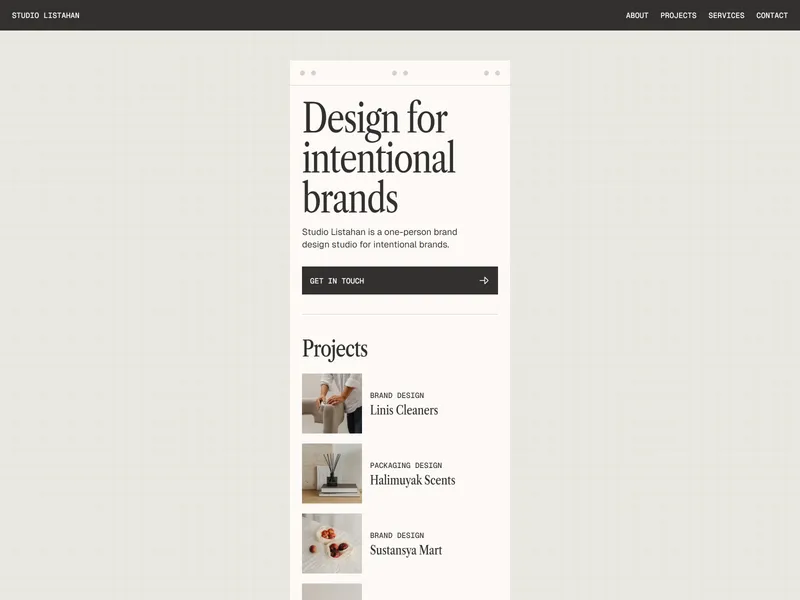Image resolution: width=800 pixels, height=600 pixels.
Task: Open Services from the navigation bar
Action: (726, 15)
